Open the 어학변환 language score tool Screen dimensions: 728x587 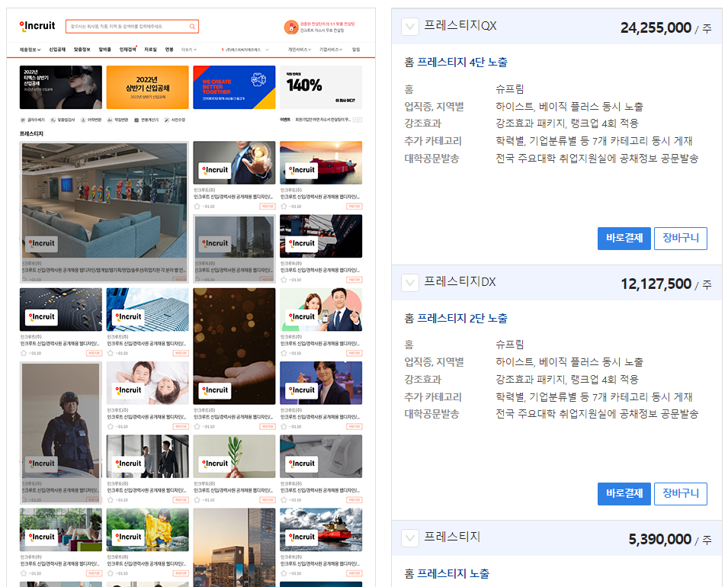click(x=91, y=120)
